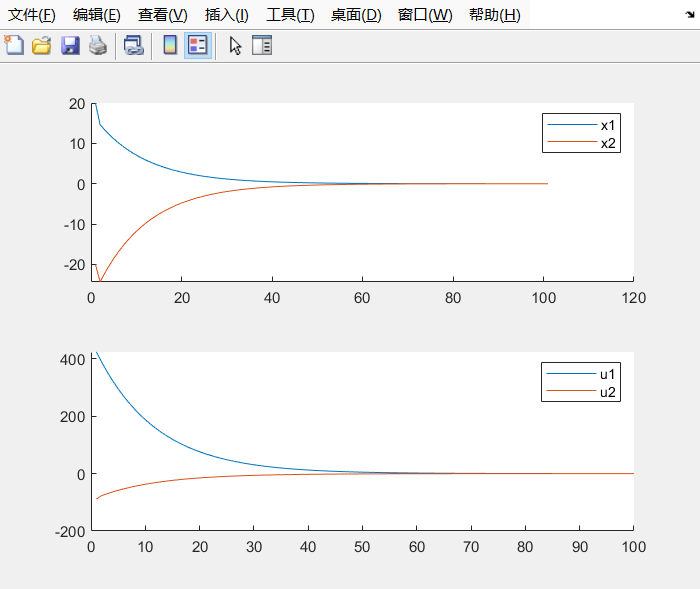Select the Edit Plot arrow tool
Viewport: 700px width, 589px height.
[235, 45]
